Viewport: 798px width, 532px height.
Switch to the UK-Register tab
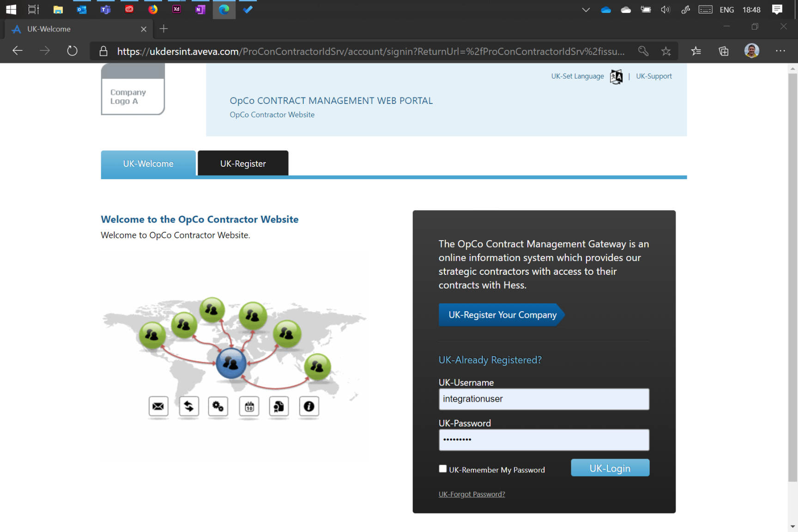243,163
